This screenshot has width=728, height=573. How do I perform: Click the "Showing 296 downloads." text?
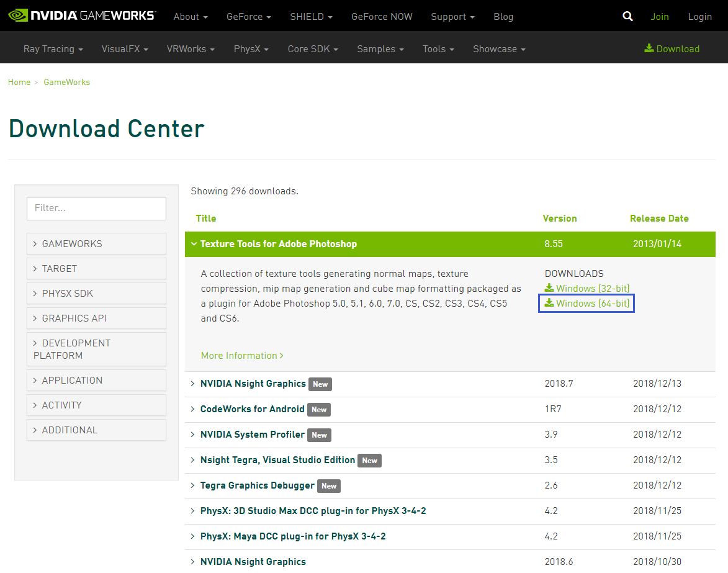point(245,191)
